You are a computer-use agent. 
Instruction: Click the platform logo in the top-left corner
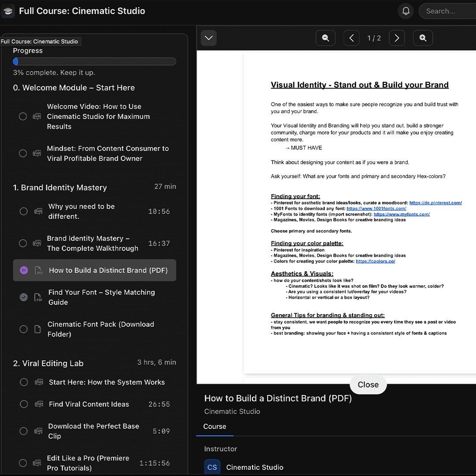tap(8, 11)
